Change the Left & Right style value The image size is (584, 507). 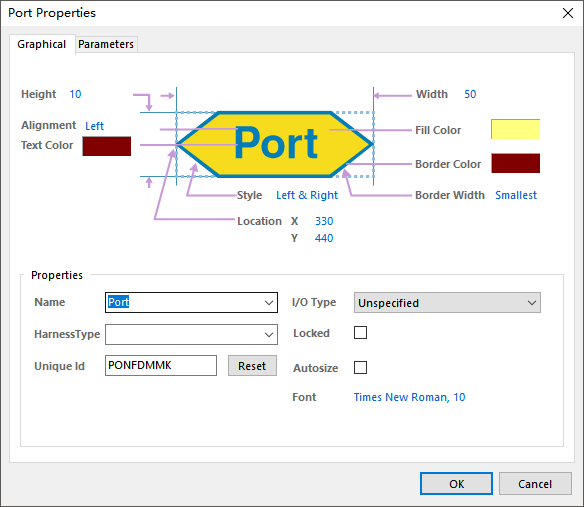[307, 195]
